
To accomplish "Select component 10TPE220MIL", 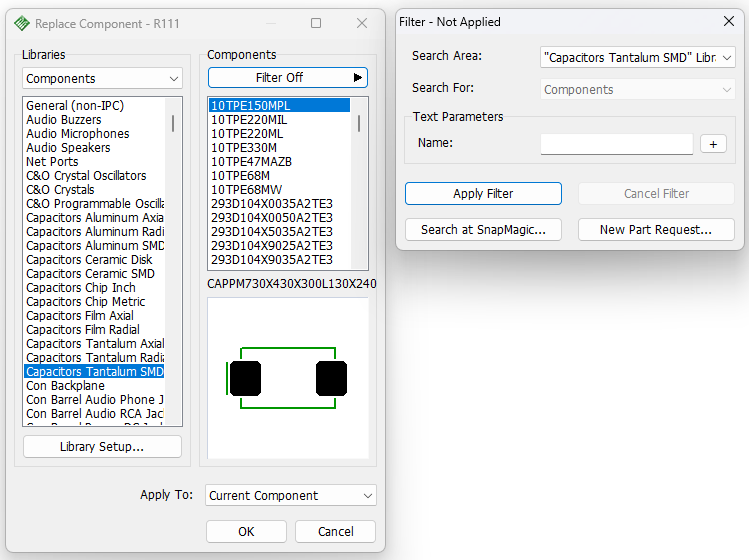I will [x=279, y=119].
